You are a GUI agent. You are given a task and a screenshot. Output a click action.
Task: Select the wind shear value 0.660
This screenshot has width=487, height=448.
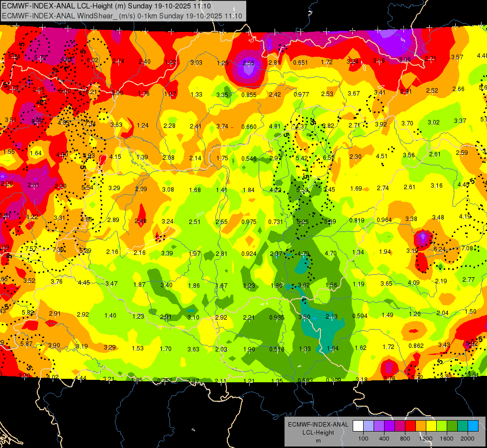[249, 126]
